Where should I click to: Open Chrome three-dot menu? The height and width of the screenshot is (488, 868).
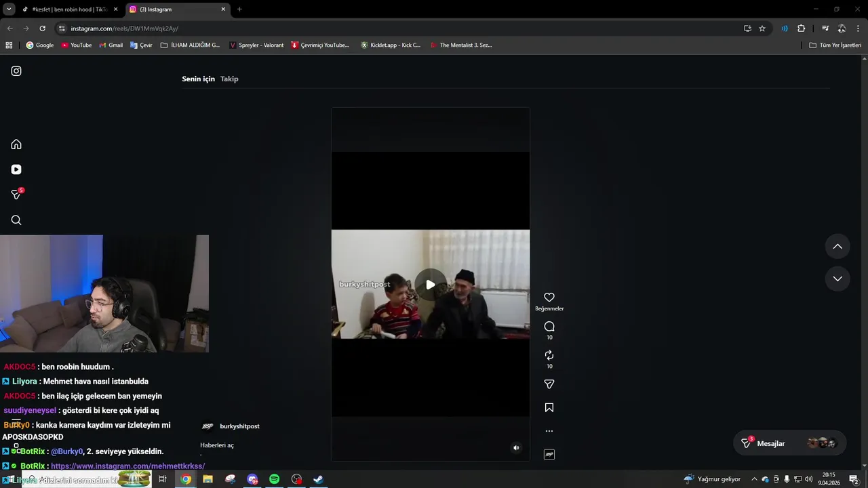click(859, 28)
